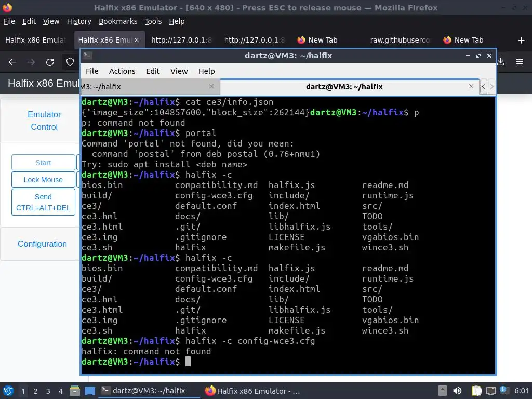Image resolution: width=532 pixels, height=399 pixels.
Task: Switch to first Halfix x86 Emulator tab
Action: [x=36, y=40]
